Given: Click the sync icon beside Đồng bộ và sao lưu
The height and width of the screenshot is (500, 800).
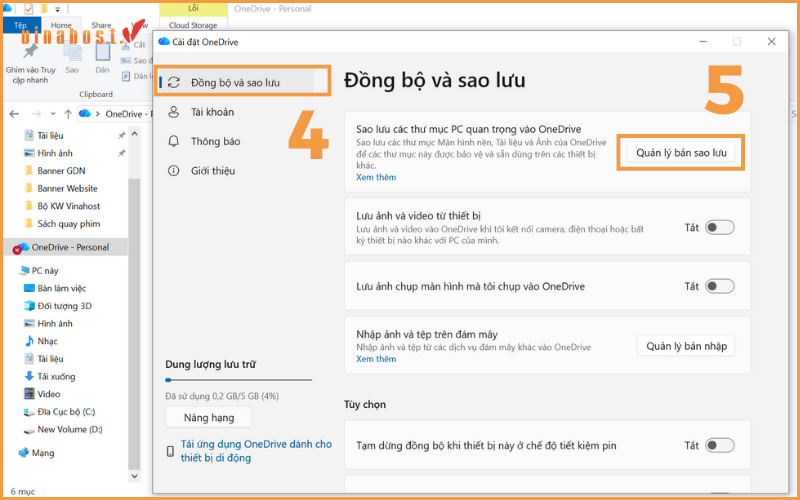Looking at the screenshot, I should 173,82.
